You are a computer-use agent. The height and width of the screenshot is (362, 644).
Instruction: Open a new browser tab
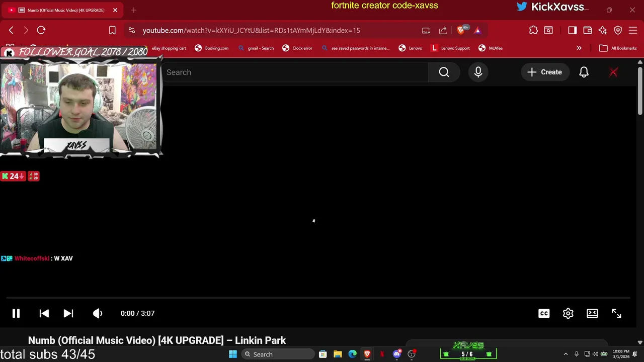click(x=134, y=10)
